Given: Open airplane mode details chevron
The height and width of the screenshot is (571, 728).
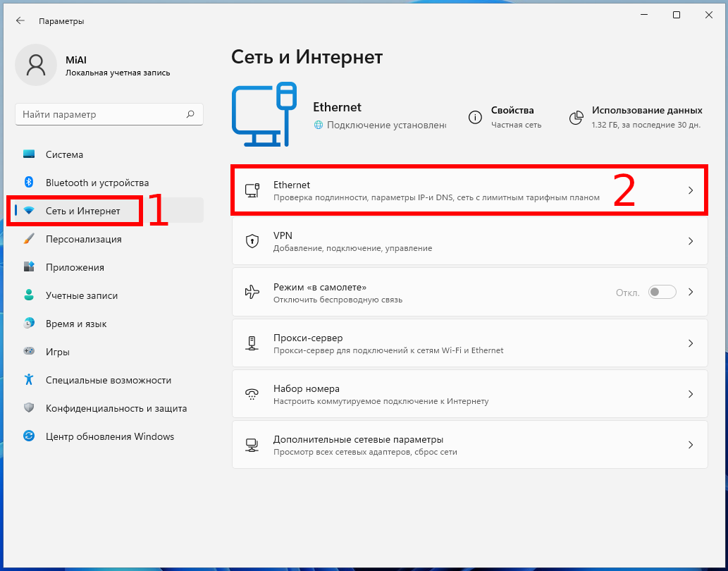Looking at the screenshot, I should [x=691, y=292].
